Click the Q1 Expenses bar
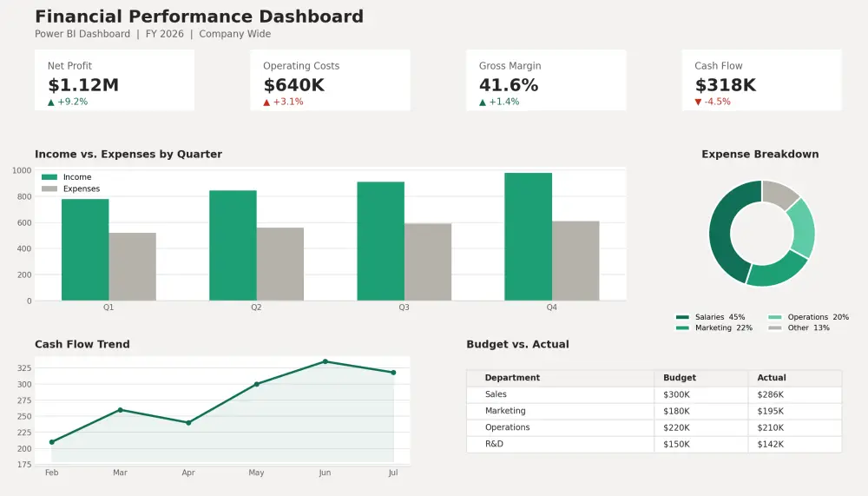 pos(132,268)
